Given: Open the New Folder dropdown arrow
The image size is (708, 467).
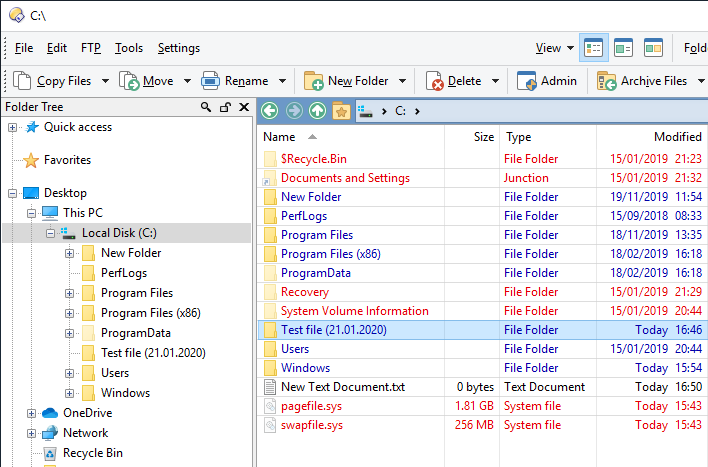Looking at the screenshot, I should (x=402, y=81).
